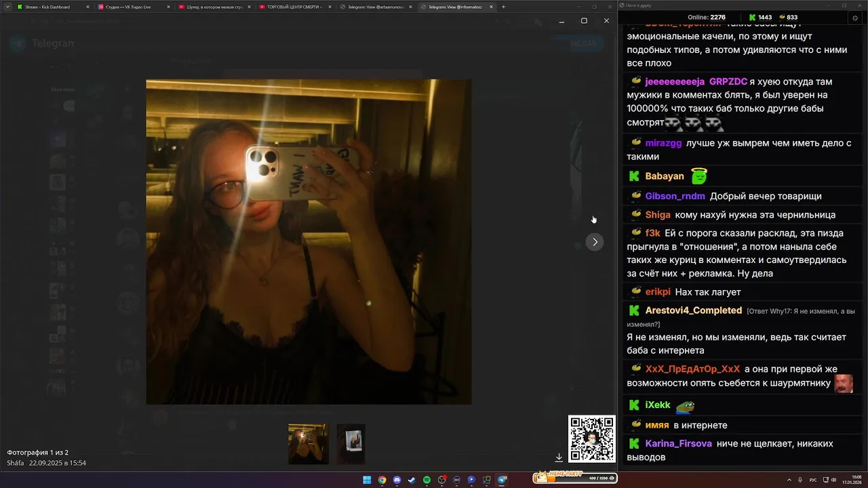This screenshot has height=488, width=868.
Task: Open Google Chrome from the taskbar
Action: (382, 480)
